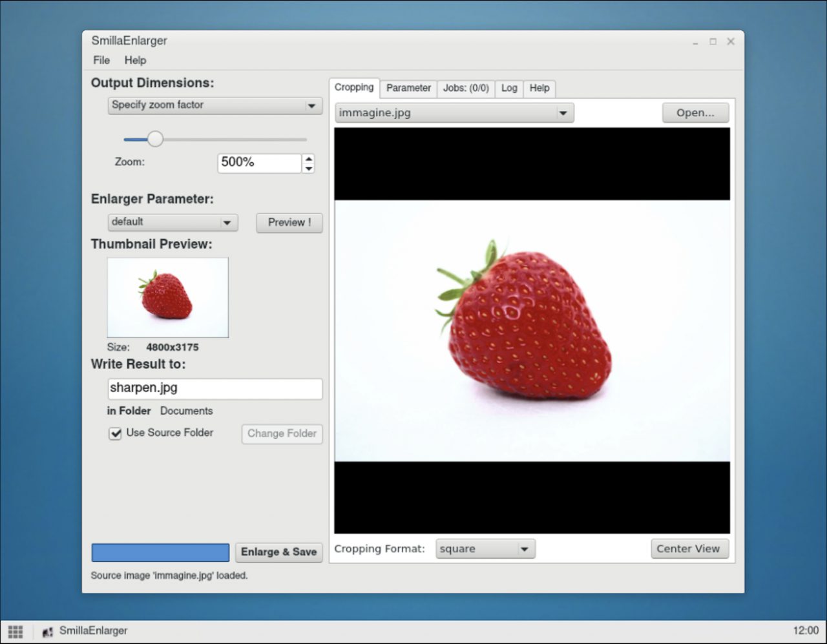Click the SmillaEnlarger taskbar icon
This screenshot has width=827, height=644.
tap(48, 632)
